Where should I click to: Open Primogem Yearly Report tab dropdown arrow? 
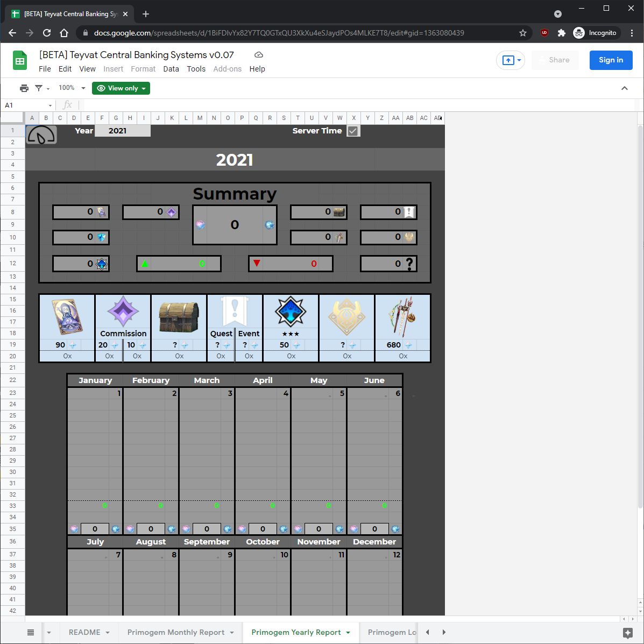(x=348, y=633)
